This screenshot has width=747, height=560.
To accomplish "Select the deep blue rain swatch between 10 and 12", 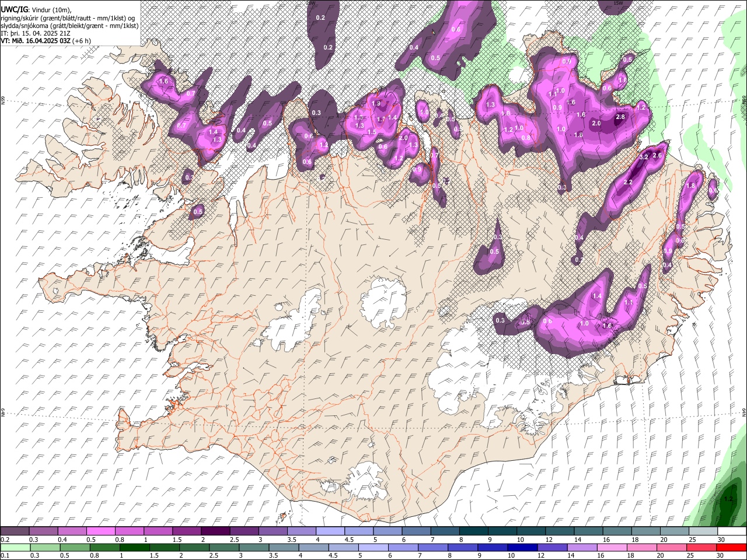I will click(x=523, y=547).
